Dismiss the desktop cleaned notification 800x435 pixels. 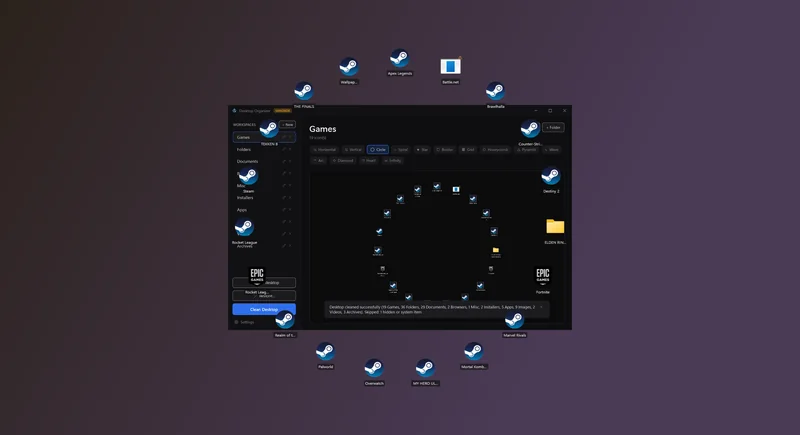tap(541, 307)
